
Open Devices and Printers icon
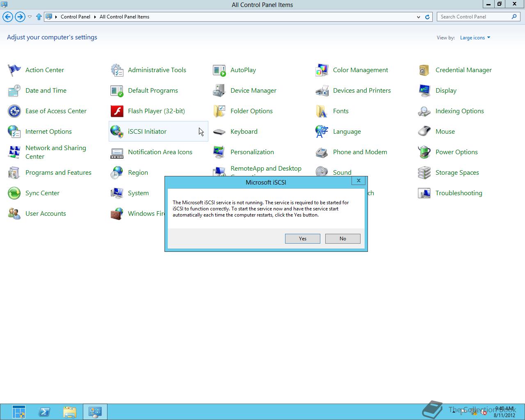[322, 91]
